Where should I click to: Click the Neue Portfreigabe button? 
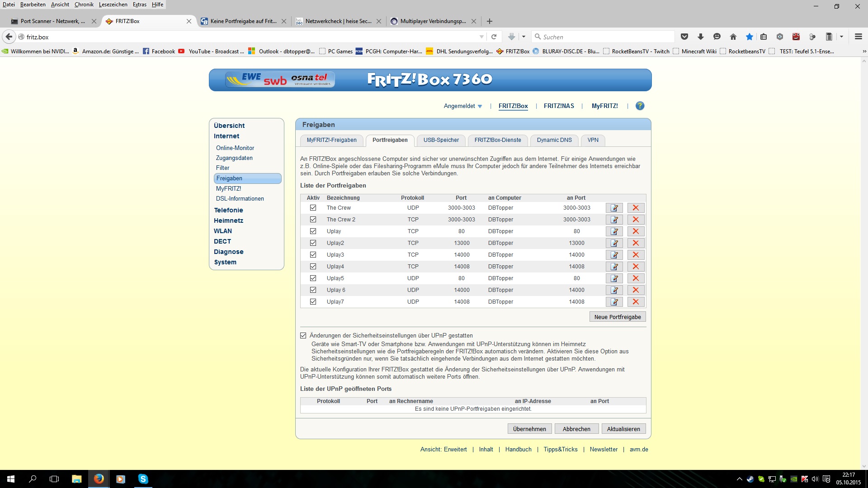coord(618,317)
